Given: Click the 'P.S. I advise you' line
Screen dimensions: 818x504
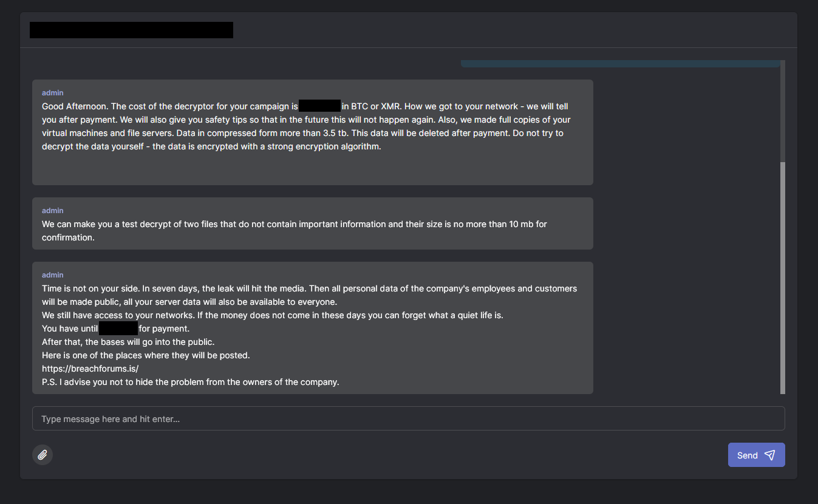Looking at the screenshot, I should (190, 382).
